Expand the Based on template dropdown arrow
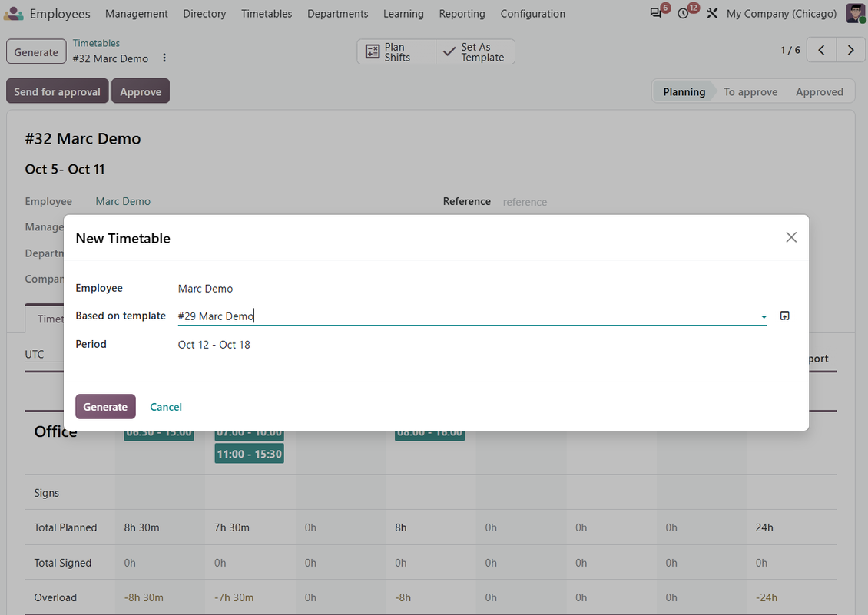Viewport: 868px width, 615px height. click(x=764, y=316)
